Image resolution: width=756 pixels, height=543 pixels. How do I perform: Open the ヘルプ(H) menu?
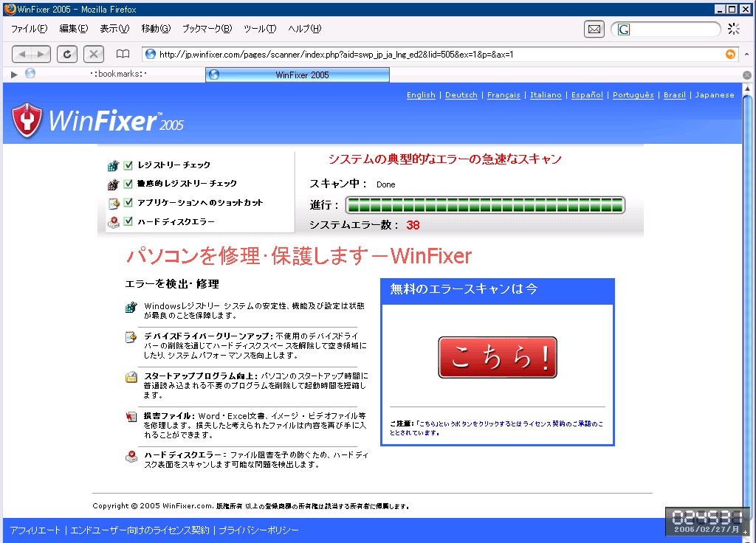click(305, 29)
